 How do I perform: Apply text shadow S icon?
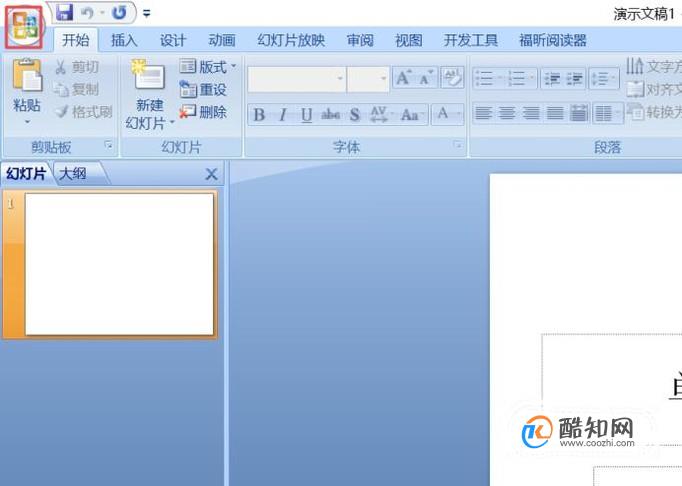point(354,114)
